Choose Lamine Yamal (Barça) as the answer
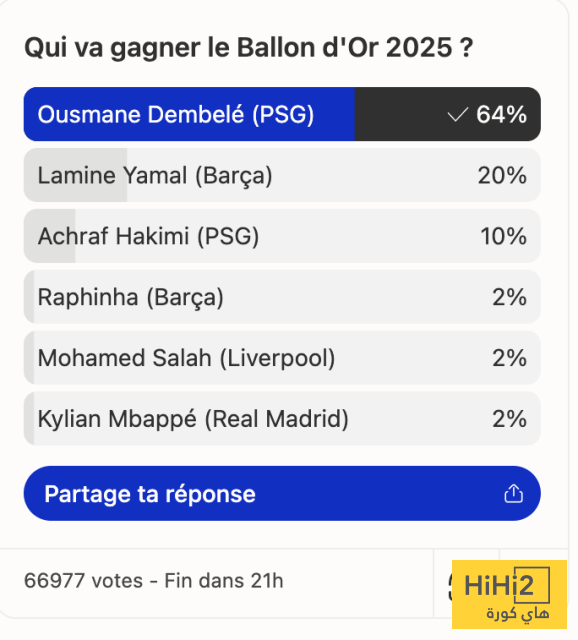The width and height of the screenshot is (578, 640). 282,175
